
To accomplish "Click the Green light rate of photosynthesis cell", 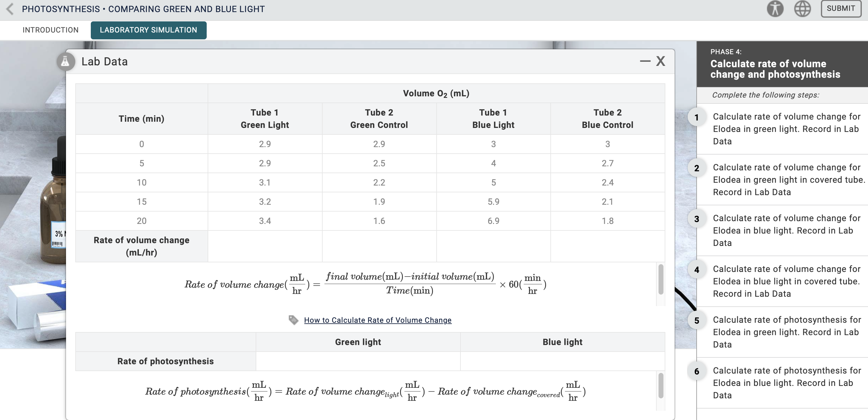I will coord(358,361).
